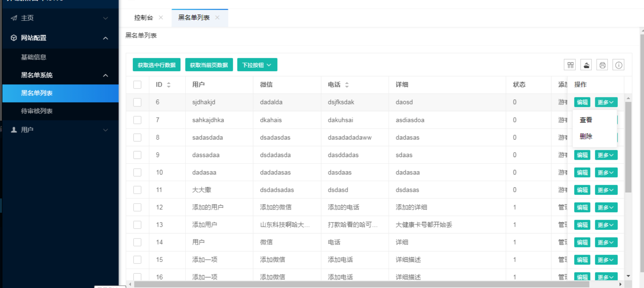Click the table scrollbar down arrow
This screenshot has height=288, width=644.
(x=628, y=276)
